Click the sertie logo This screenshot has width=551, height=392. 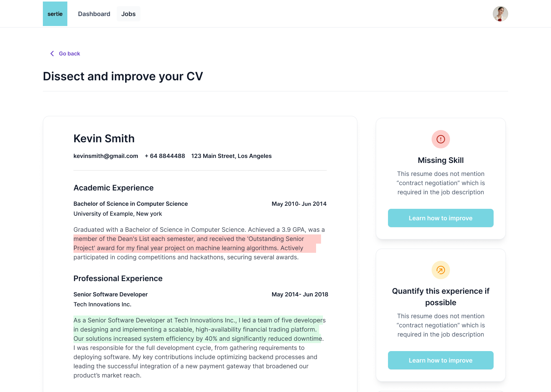(55, 14)
